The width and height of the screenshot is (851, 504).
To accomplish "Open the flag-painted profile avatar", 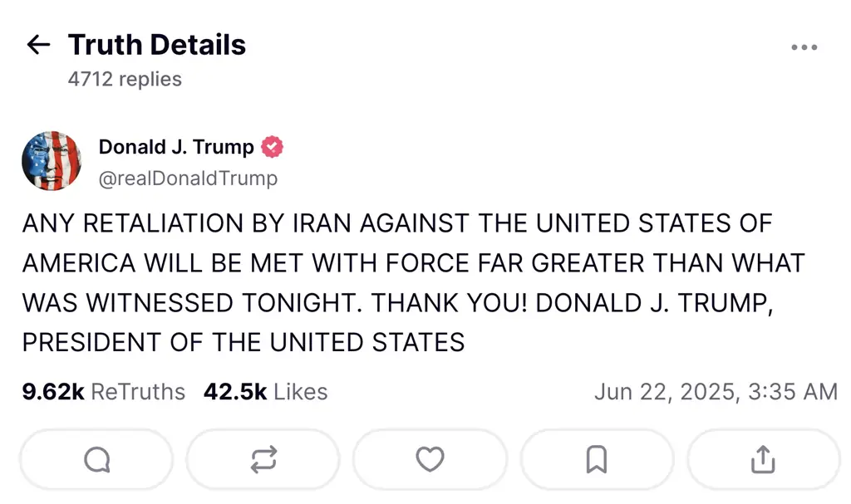I will tap(52, 161).
